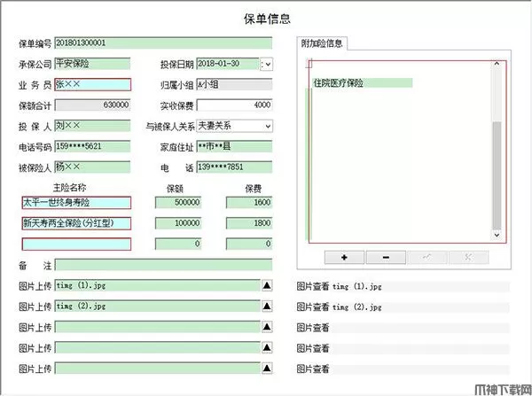The width and height of the screenshot is (532, 396).
Task: Switch to the 附加险信息 tab
Action: pos(322,43)
